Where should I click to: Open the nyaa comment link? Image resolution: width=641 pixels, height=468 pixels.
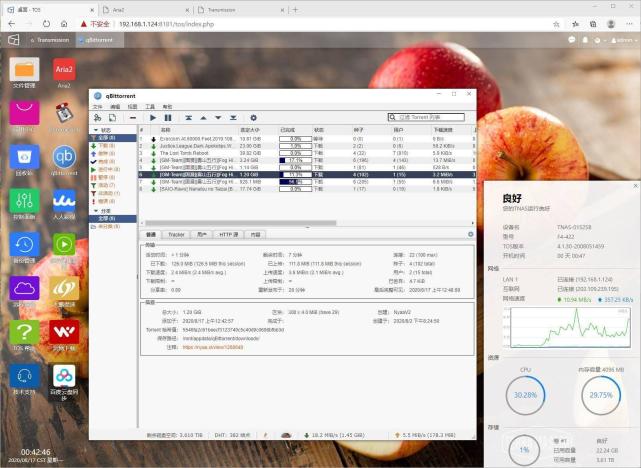coord(212,347)
